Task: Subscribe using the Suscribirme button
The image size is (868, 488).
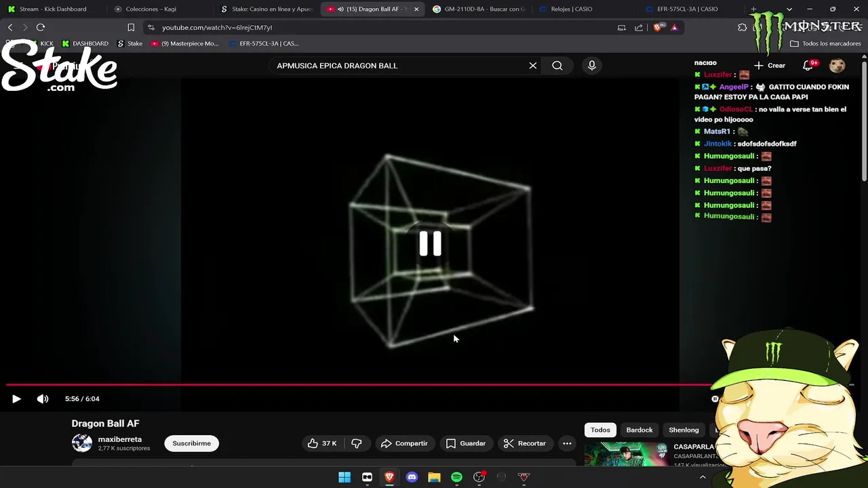Action: tap(191, 443)
